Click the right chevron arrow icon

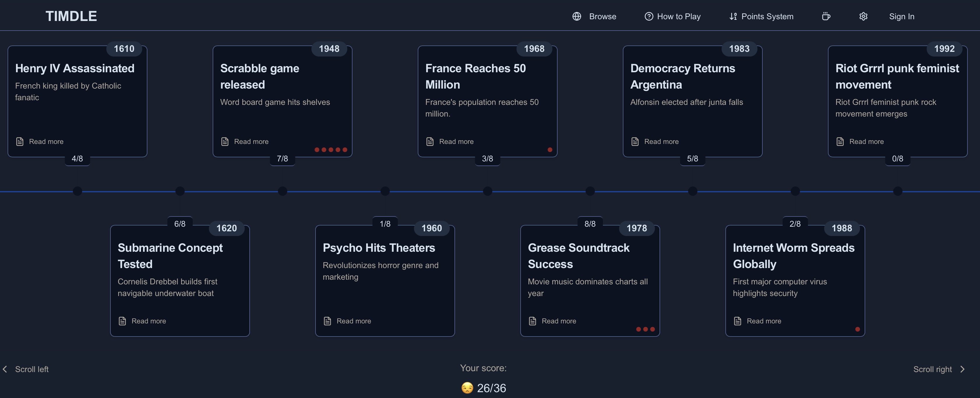click(x=962, y=369)
